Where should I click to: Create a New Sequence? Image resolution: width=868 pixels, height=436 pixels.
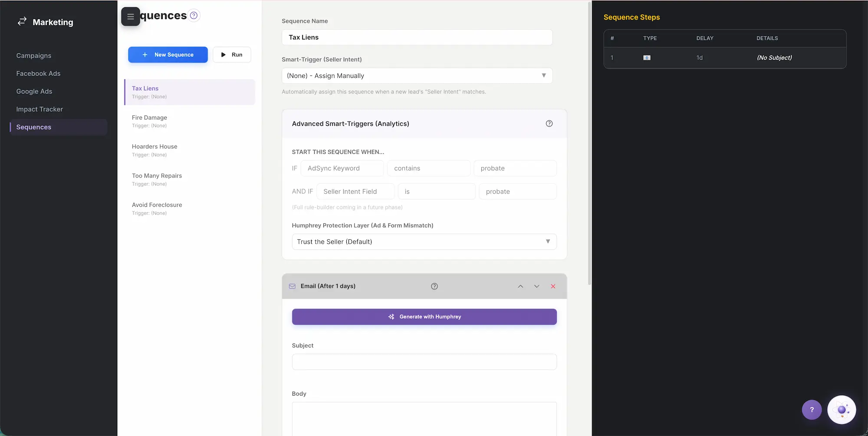pos(168,55)
